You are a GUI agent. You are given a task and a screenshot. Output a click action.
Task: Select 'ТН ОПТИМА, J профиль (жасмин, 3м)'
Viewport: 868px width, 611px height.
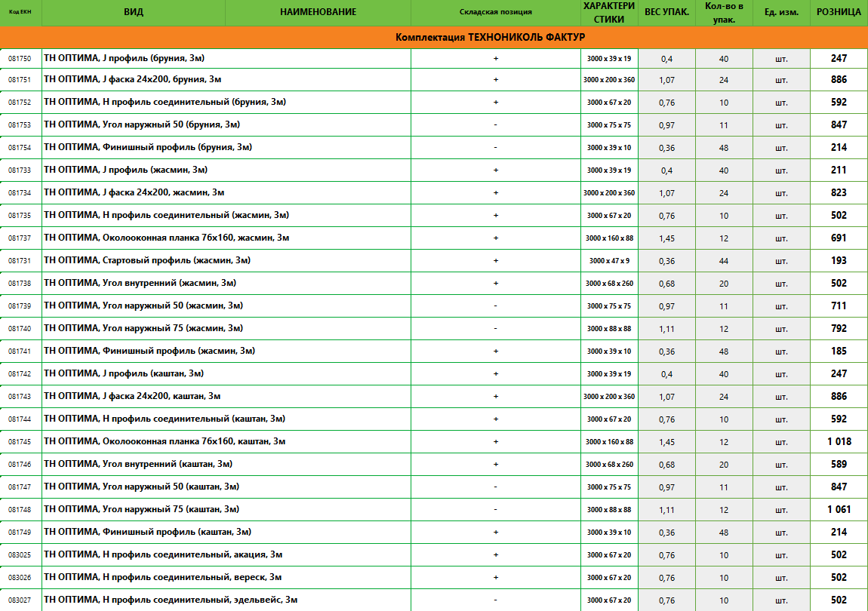125,170
